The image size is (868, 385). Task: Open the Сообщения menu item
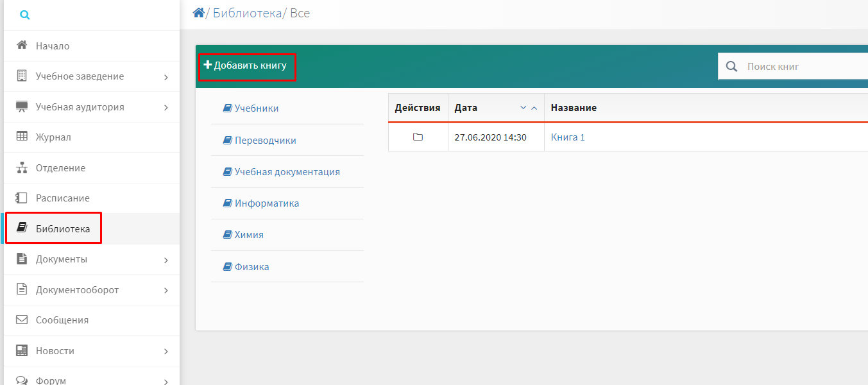coord(91,320)
